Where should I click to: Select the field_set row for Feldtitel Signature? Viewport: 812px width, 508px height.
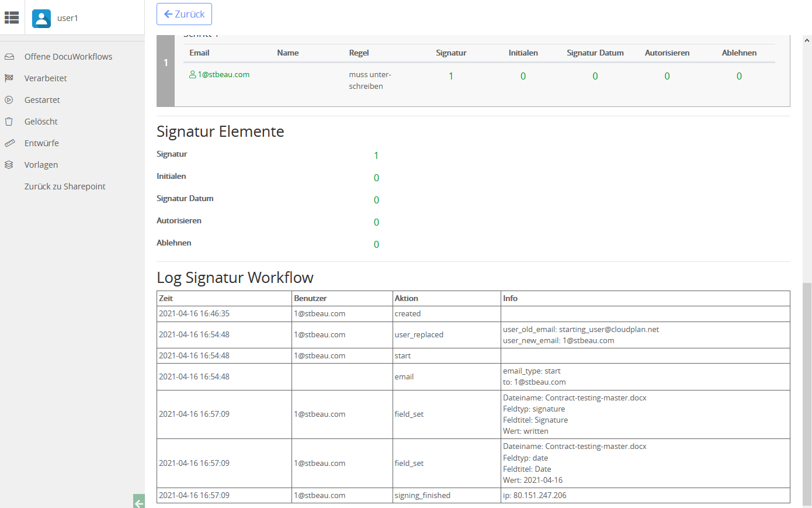click(409, 414)
